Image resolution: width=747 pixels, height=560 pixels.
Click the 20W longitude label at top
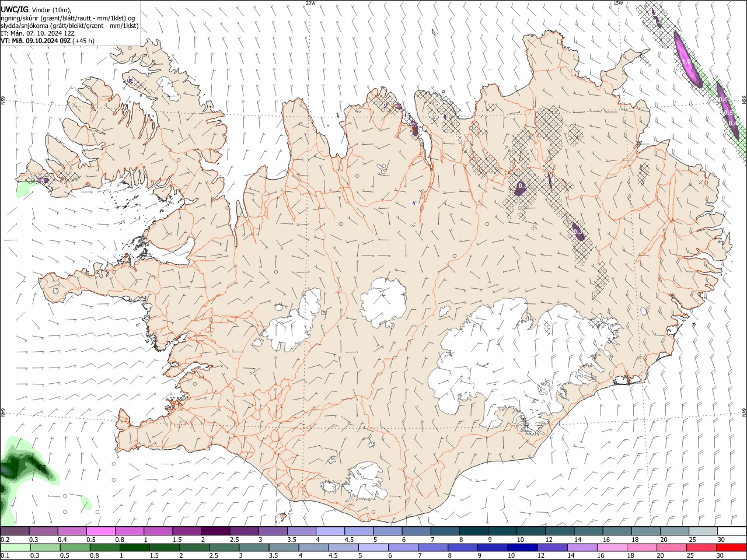pyautogui.click(x=310, y=3)
